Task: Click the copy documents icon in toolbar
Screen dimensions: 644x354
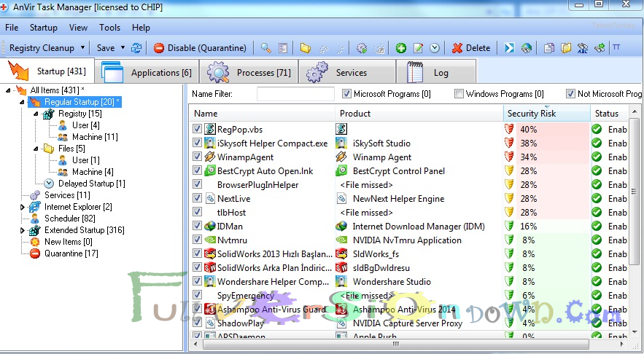Action: tap(549, 48)
